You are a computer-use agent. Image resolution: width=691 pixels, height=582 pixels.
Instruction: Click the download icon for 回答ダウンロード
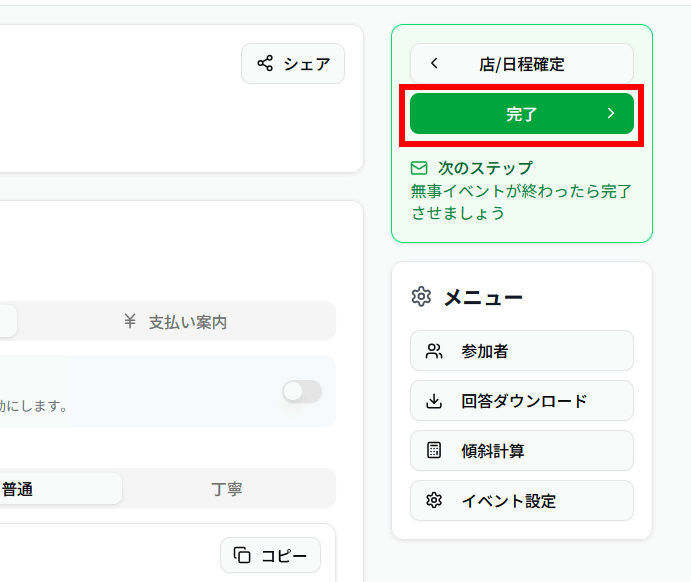[434, 401]
